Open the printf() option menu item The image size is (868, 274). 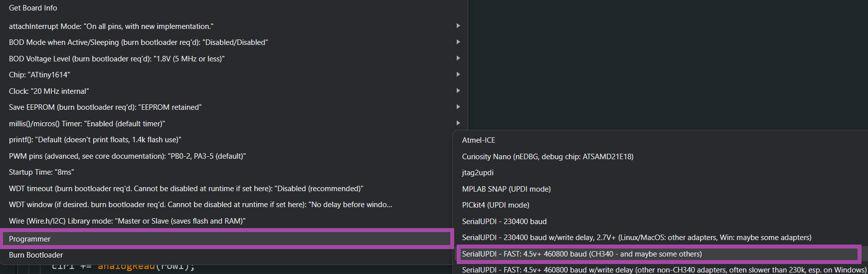point(95,140)
